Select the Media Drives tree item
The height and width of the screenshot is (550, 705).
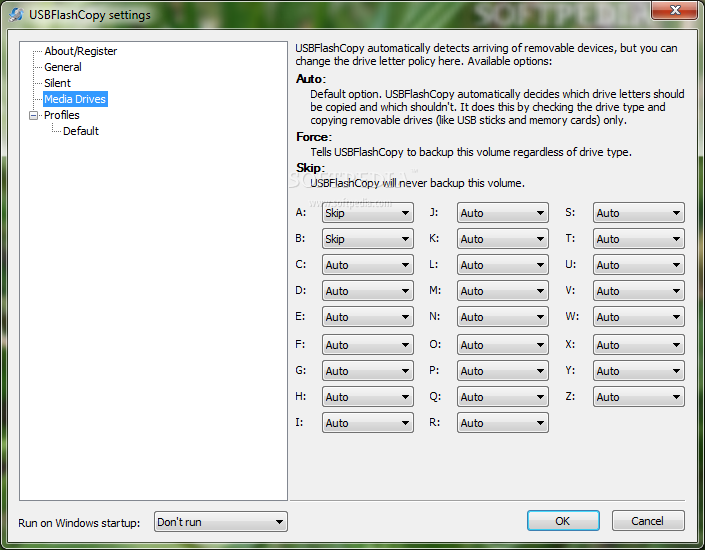(x=75, y=99)
